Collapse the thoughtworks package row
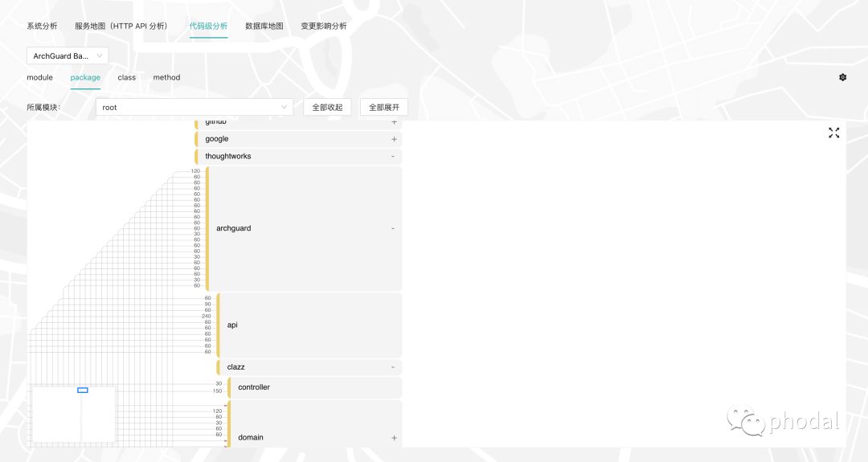Viewport: 868px width, 462px height. [393, 157]
